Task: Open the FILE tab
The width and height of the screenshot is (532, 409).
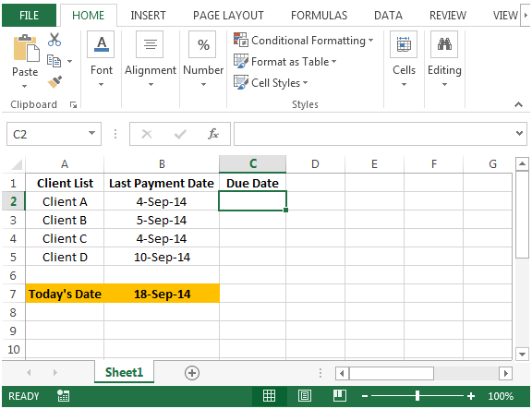Action: point(29,16)
